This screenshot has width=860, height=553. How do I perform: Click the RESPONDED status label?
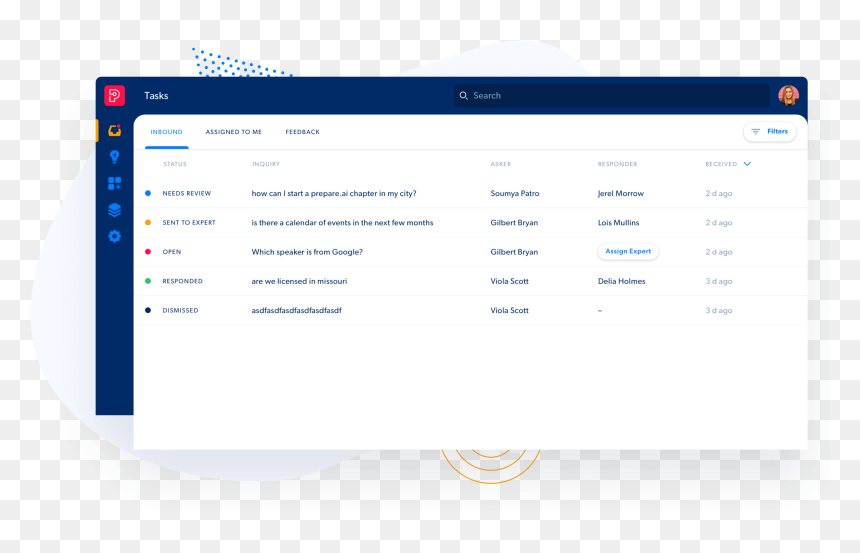coord(182,281)
